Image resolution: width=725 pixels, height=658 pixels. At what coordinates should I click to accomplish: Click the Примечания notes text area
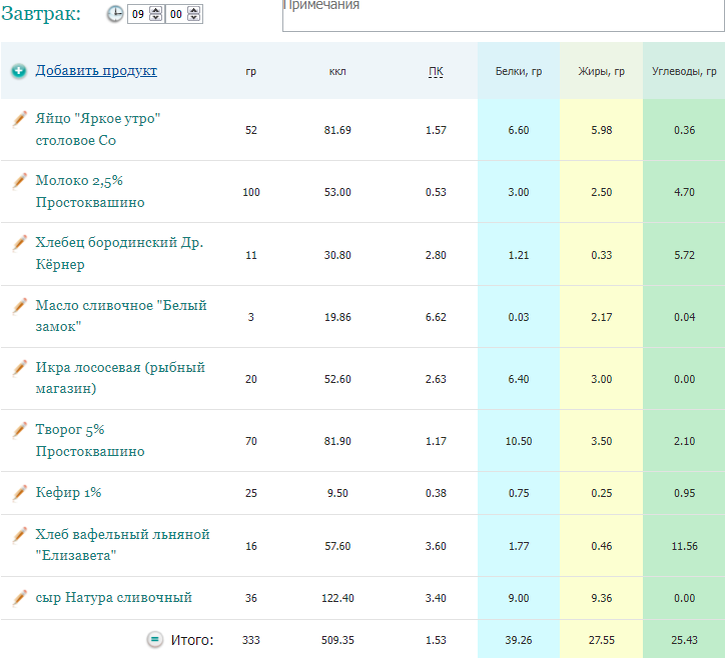(x=503, y=15)
